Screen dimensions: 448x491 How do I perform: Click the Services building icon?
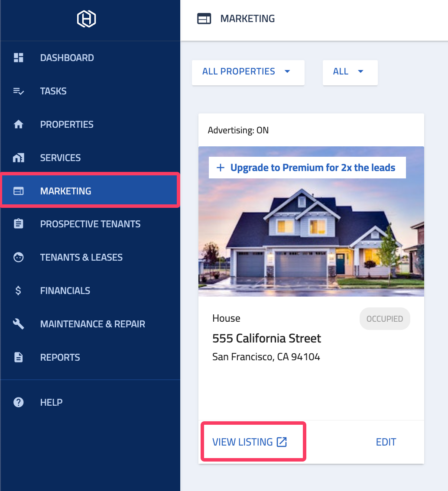(x=19, y=158)
